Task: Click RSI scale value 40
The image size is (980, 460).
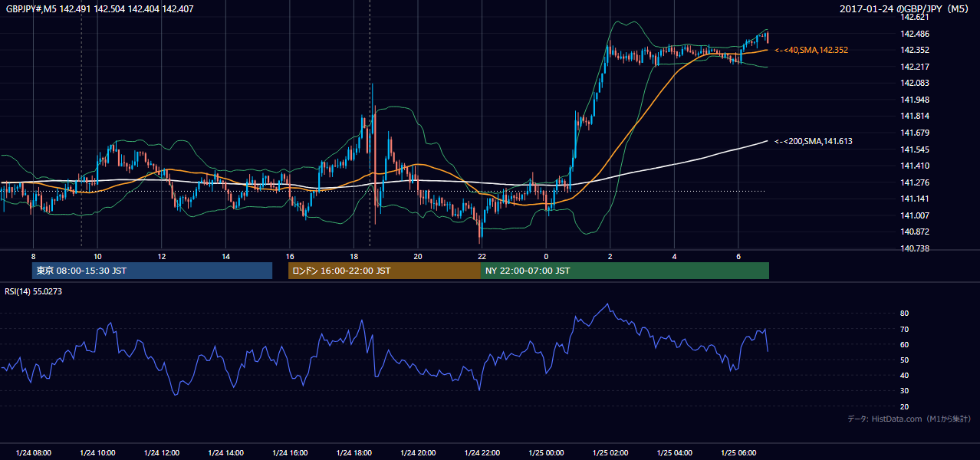Action: pos(904,376)
